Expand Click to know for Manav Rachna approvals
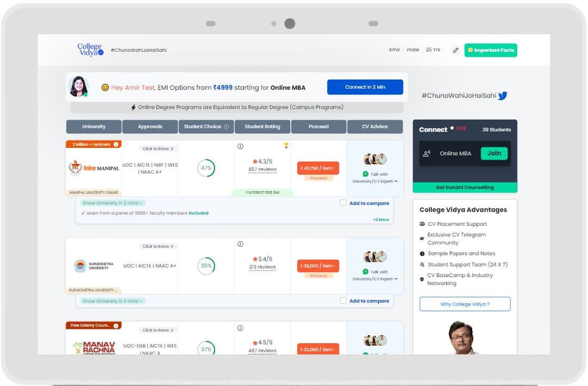The image size is (588, 386). tap(157, 330)
